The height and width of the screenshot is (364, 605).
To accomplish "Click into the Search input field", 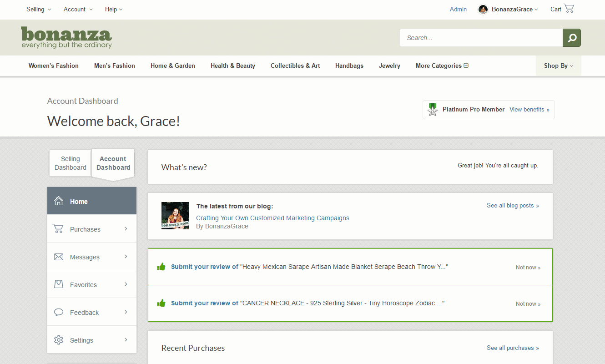I will pos(481,38).
